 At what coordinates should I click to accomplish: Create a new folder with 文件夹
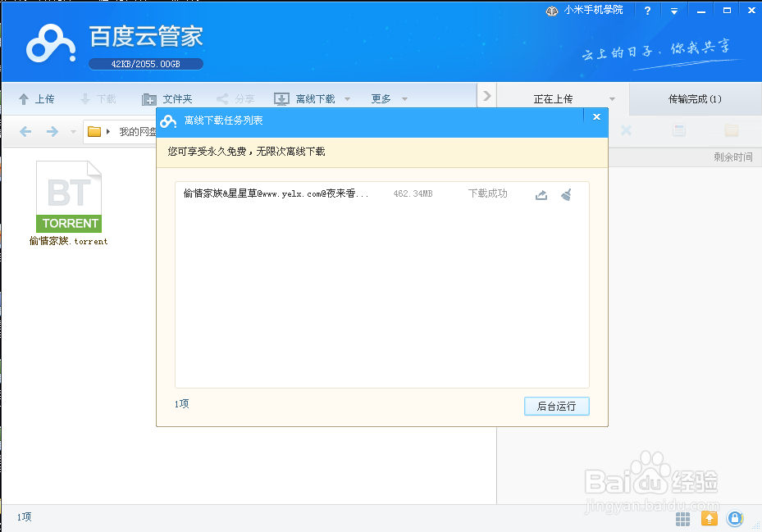point(167,99)
